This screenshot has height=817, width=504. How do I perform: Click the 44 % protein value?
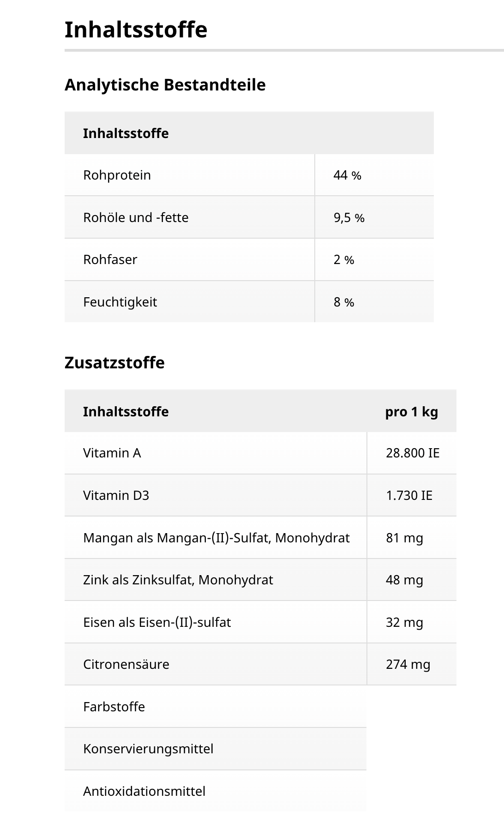347,175
